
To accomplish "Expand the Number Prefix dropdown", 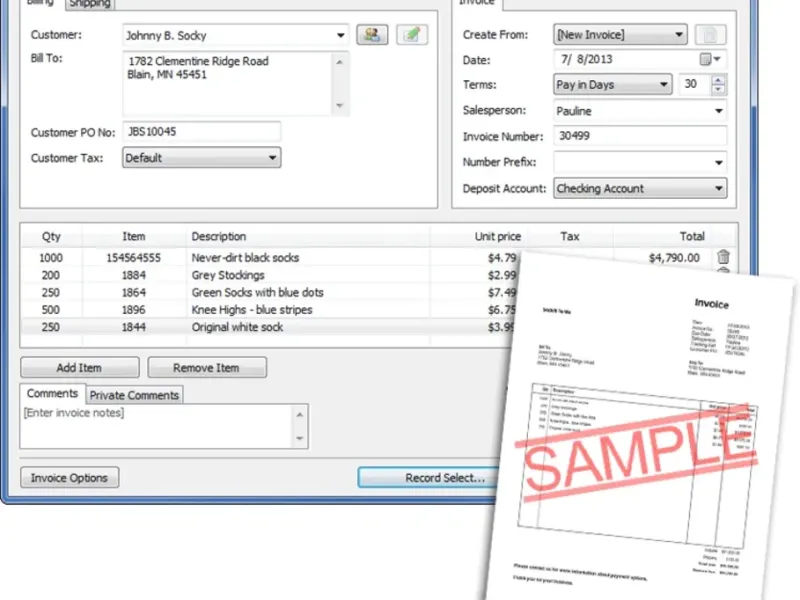I will [718, 162].
